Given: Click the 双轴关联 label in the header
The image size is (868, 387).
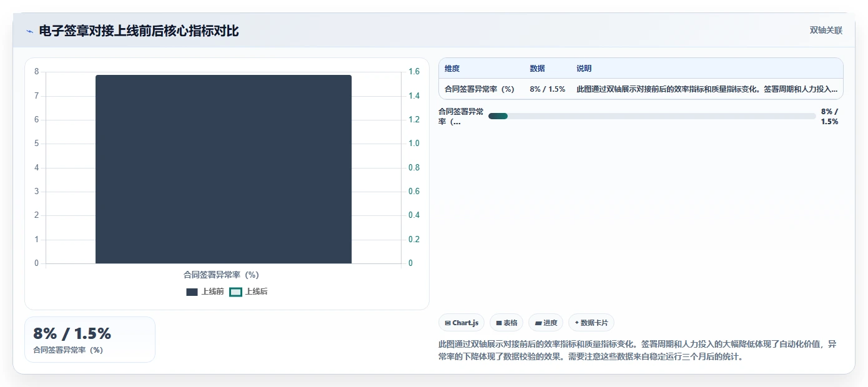Looking at the screenshot, I should coord(826,31).
